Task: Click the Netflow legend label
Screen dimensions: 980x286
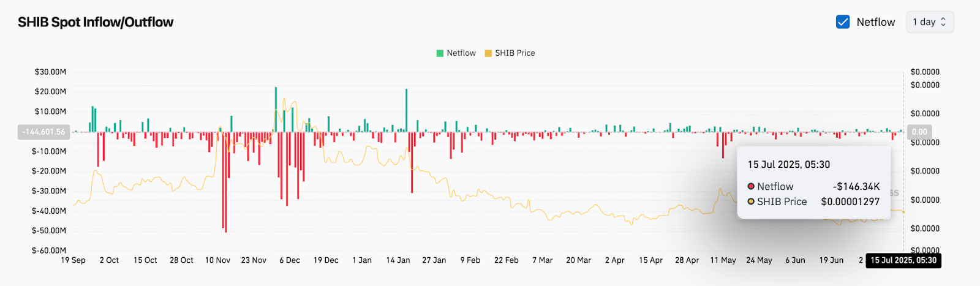Action: click(461, 53)
